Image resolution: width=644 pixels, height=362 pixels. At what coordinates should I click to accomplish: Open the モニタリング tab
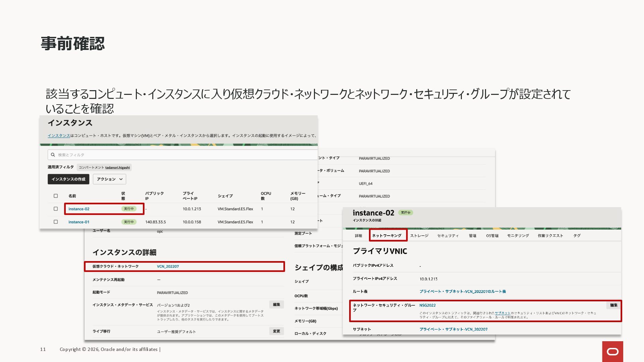(518, 236)
